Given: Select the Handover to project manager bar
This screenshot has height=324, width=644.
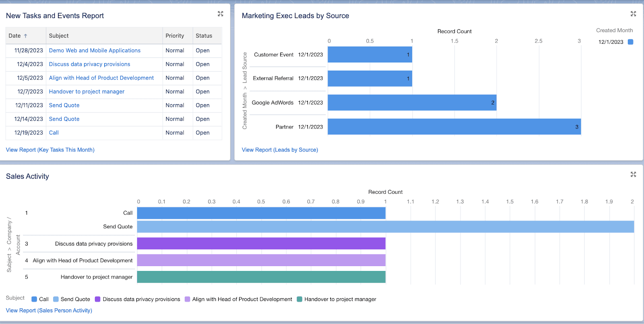Looking at the screenshot, I should pos(261,277).
